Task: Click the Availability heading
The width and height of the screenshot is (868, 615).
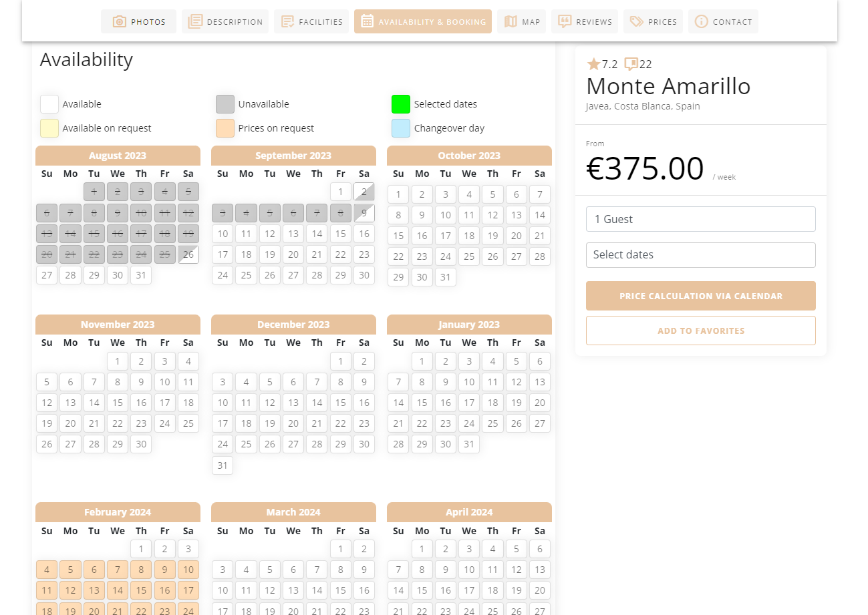Action: pyautogui.click(x=86, y=59)
